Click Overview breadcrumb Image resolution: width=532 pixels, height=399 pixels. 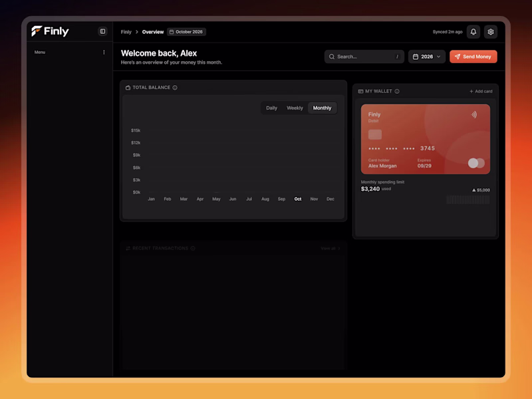(153, 32)
